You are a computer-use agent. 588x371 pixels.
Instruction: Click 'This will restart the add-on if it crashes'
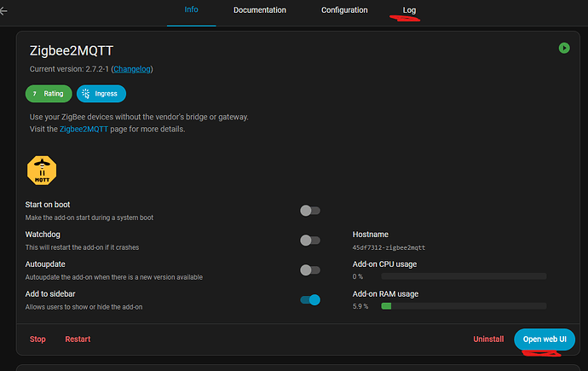click(x=82, y=247)
